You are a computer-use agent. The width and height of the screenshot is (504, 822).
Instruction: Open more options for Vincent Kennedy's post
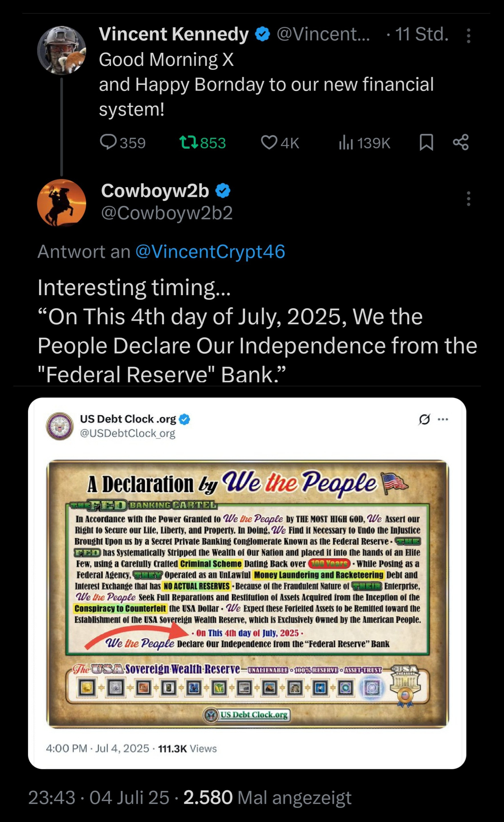point(468,36)
